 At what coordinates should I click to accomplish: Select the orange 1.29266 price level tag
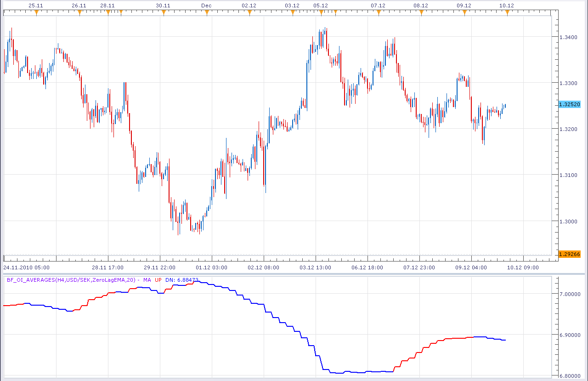[x=570, y=254]
